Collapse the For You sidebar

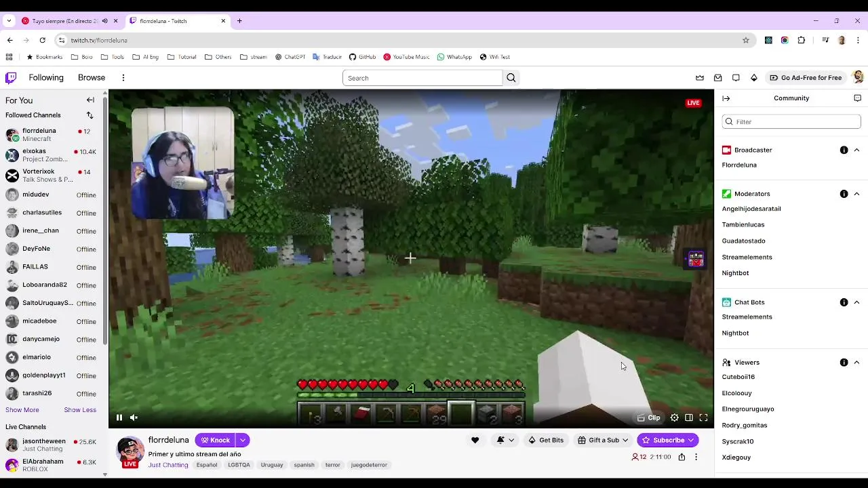90,100
